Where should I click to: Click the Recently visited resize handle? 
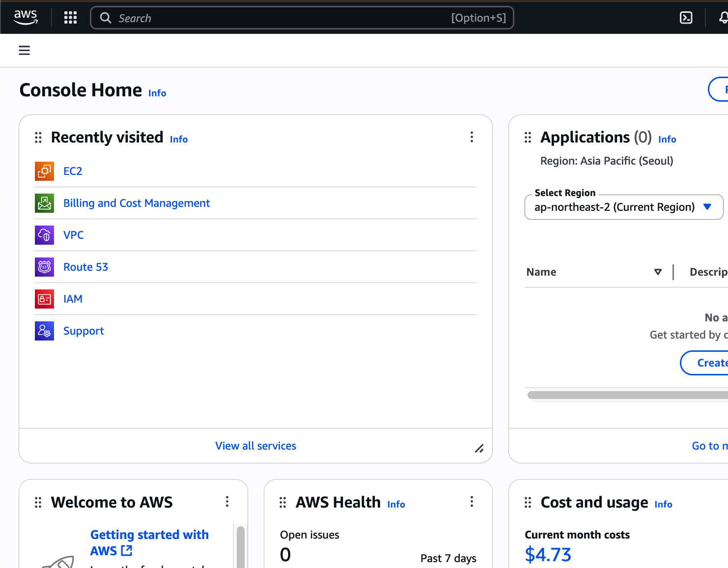click(479, 448)
